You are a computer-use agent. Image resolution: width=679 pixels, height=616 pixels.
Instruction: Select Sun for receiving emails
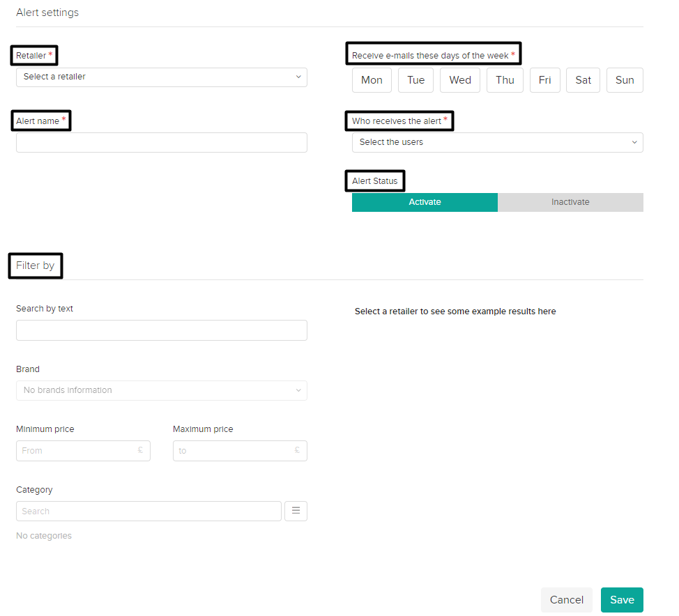point(625,80)
